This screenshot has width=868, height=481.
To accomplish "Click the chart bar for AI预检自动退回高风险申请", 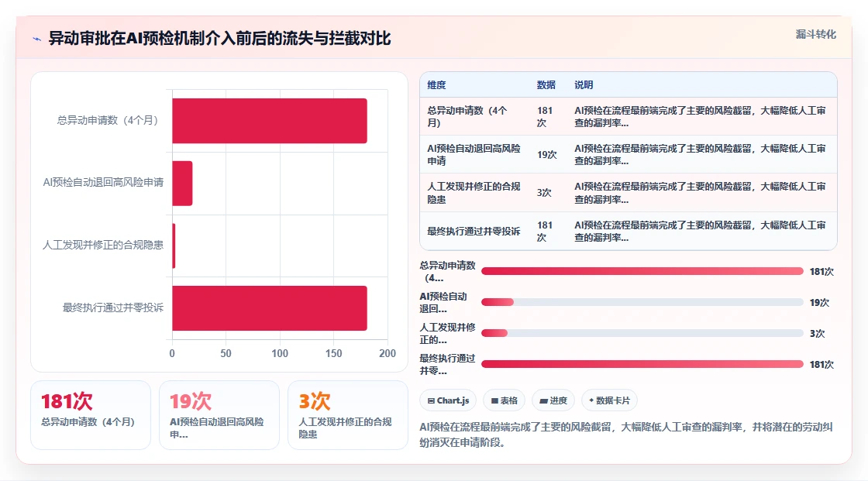I will click(x=182, y=184).
